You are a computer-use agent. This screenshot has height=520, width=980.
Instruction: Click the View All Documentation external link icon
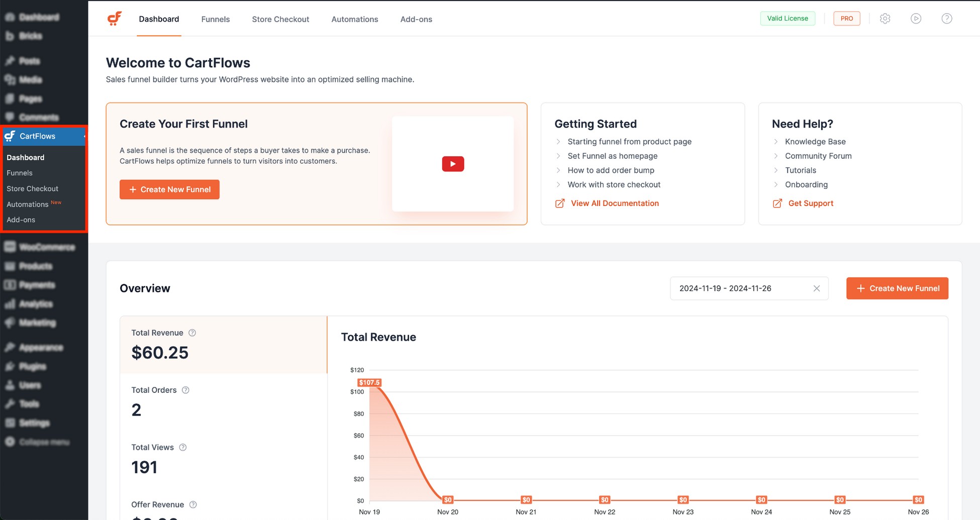[x=560, y=203]
